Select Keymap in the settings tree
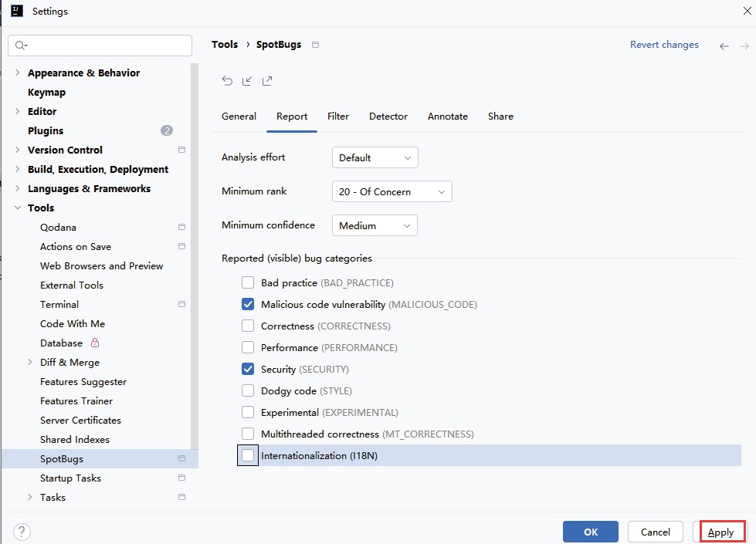Viewport: 756px width, 544px height. point(47,92)
